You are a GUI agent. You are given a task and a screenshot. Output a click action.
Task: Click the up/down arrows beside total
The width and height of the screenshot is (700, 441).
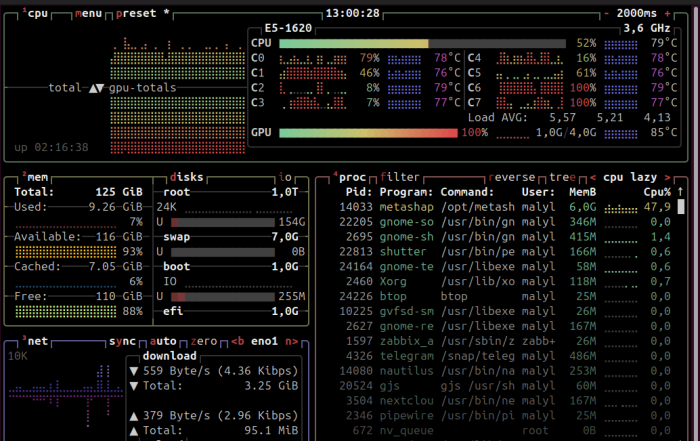tap(96, 88)
